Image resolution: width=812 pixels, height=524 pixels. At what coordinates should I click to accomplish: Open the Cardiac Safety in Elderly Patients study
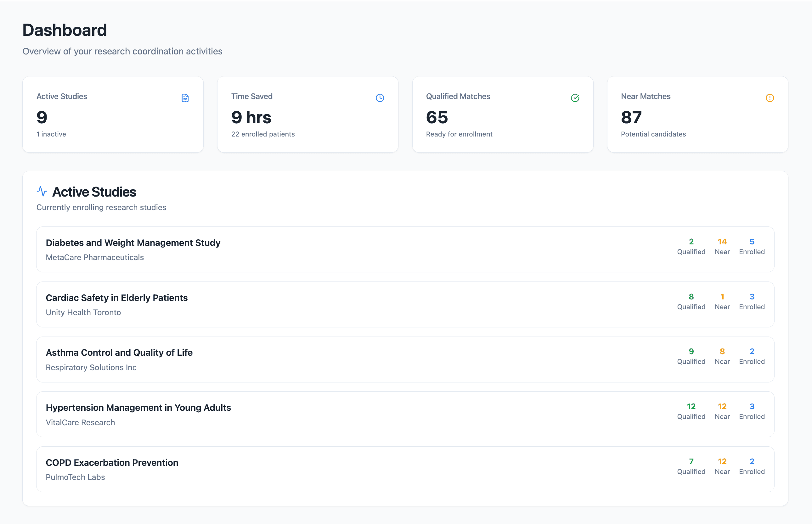click(405, 304)
